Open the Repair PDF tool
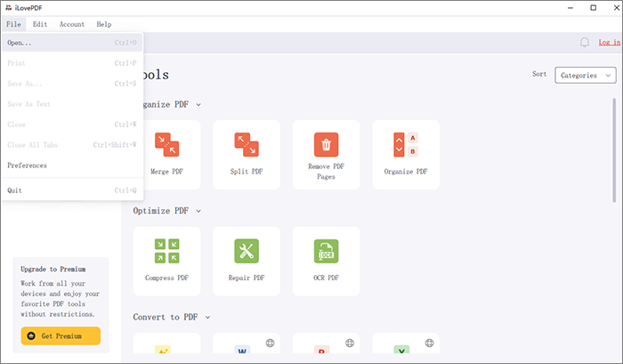 point(247,261)
